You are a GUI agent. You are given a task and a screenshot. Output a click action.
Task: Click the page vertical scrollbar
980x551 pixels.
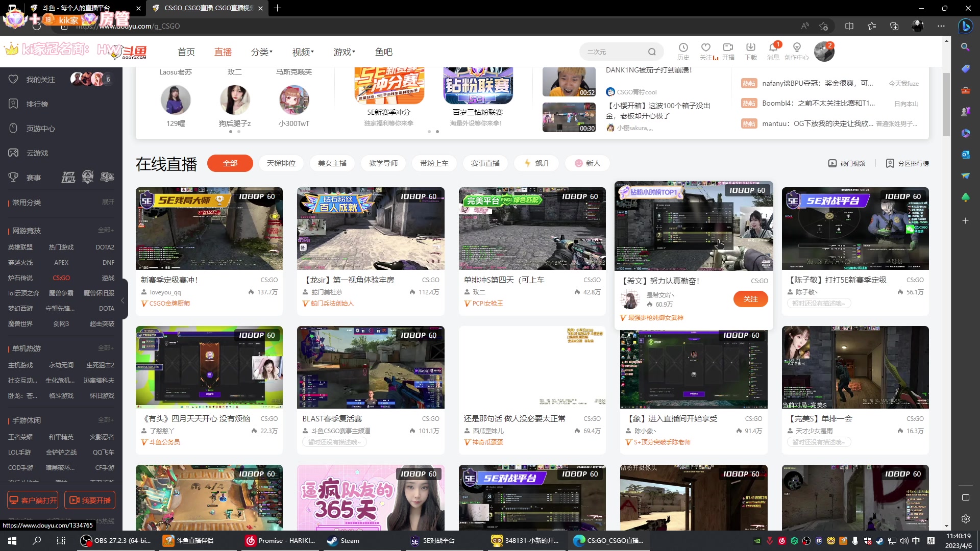[x=946, y=105]
